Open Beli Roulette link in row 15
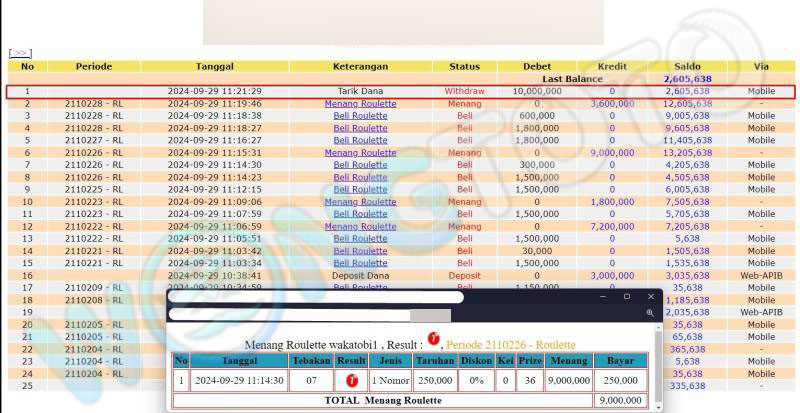The height and width of the screenshot is (413, 800). coord(360,263)
